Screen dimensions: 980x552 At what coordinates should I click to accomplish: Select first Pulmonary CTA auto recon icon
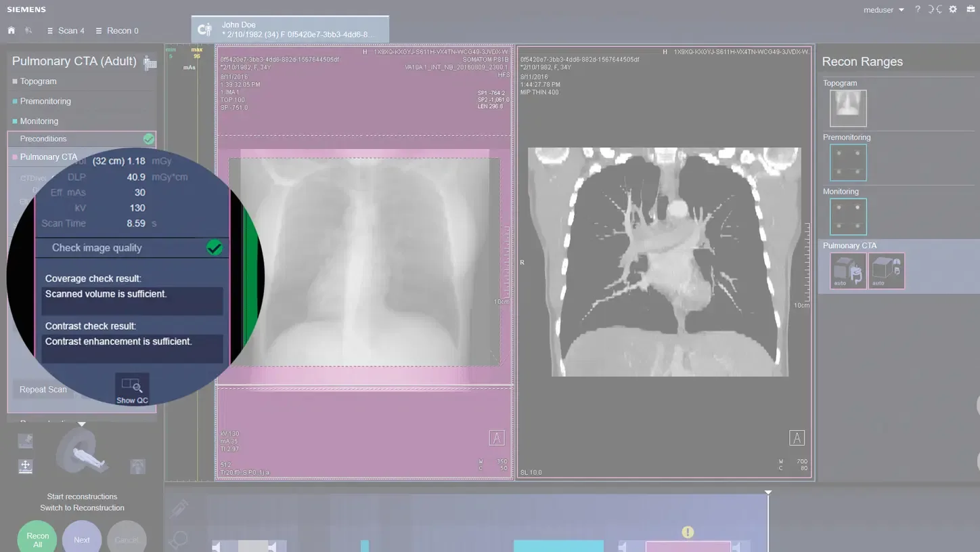click(x=848, y=271)
